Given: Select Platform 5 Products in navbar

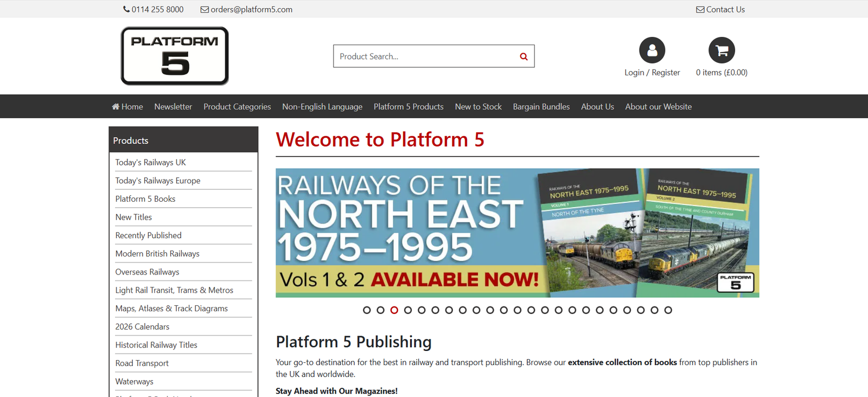Looking at the screenshot, I should (x=409, y=107).
